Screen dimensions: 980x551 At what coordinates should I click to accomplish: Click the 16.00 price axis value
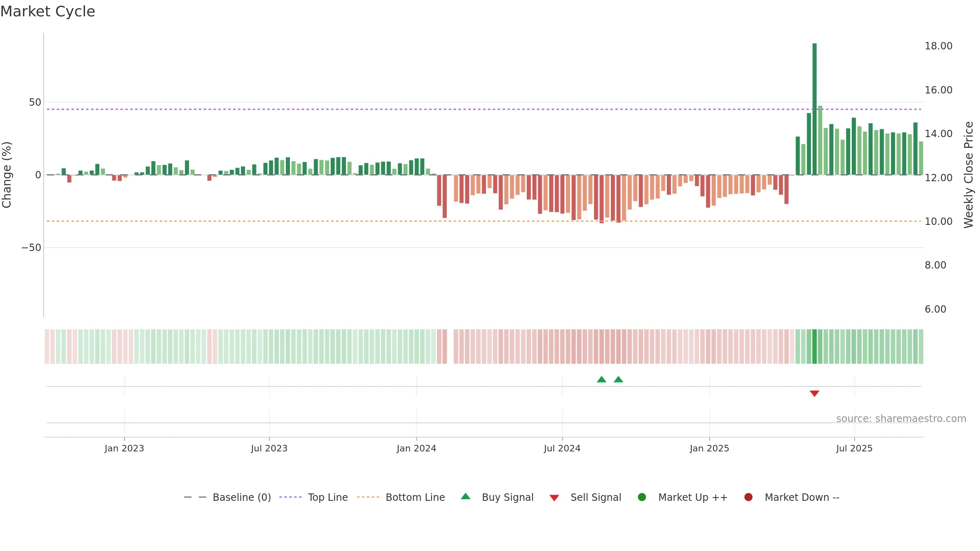(x=938, y=90)
